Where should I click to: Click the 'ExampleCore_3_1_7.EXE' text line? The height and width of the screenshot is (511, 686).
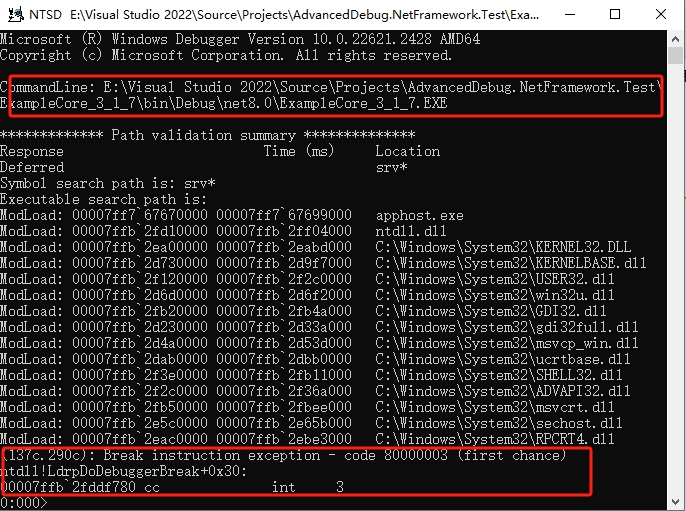point(224,104)
